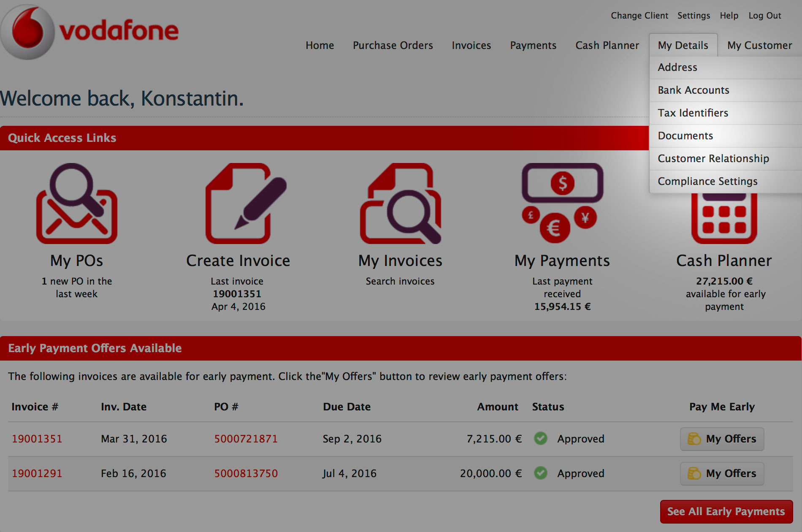Open the Cash Planner calculator icon
This screenshot has height=532, width=802.
click(724, 217)
